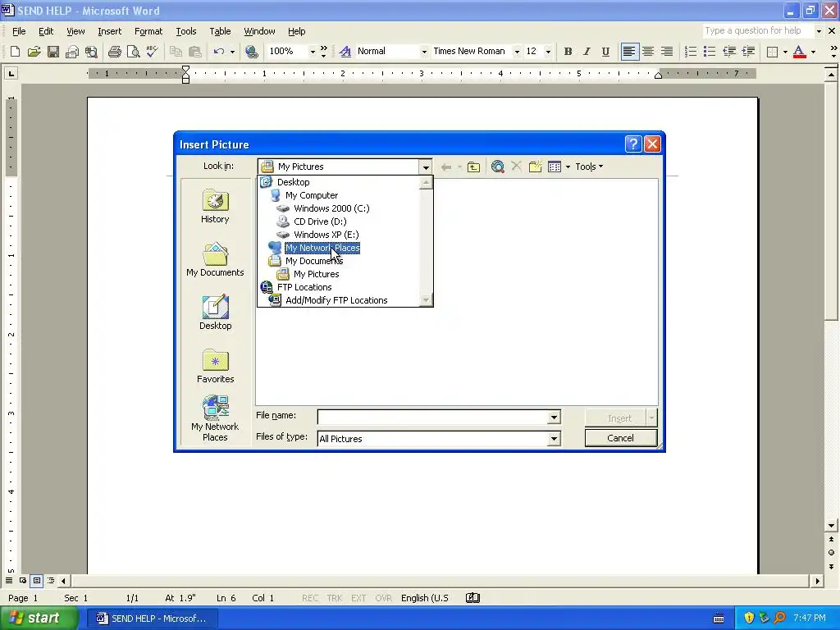Image resolution: width=840 pixels, height=630 pixels.
Task: Select CD Drive (D:) in the list
Action: pyautogui.click(x=321, y=221)
